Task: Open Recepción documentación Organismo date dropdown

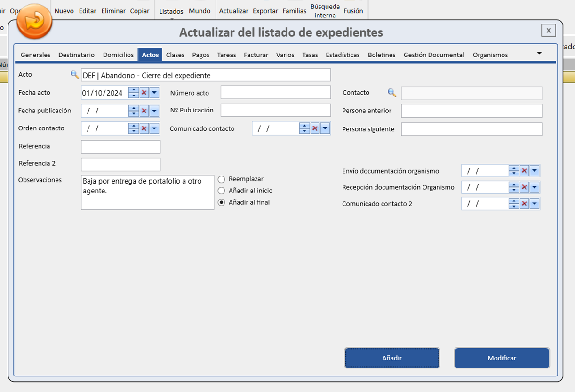Action: (x=535, y=187)
